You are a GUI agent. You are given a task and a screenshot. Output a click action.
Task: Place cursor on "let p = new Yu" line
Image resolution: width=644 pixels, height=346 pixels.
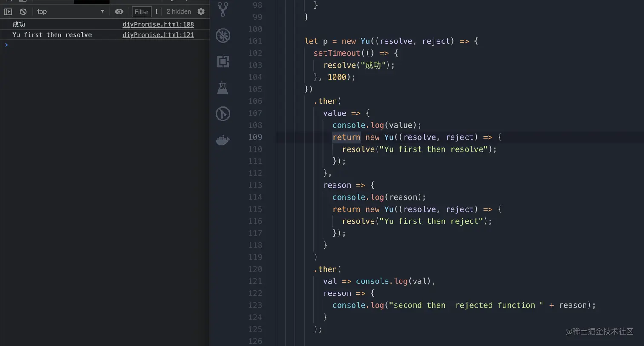click(x=391, y=41)
